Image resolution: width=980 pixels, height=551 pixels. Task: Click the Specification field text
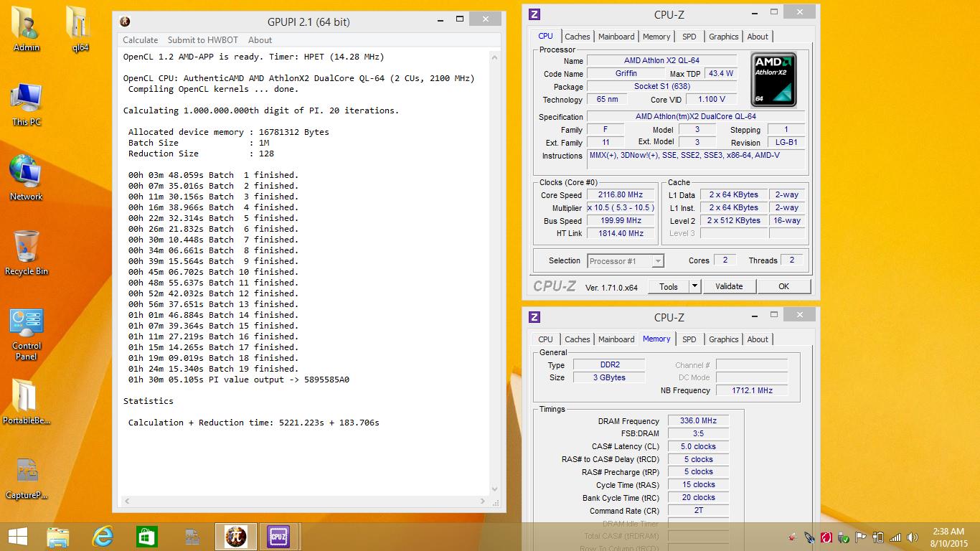pos(695,116)
